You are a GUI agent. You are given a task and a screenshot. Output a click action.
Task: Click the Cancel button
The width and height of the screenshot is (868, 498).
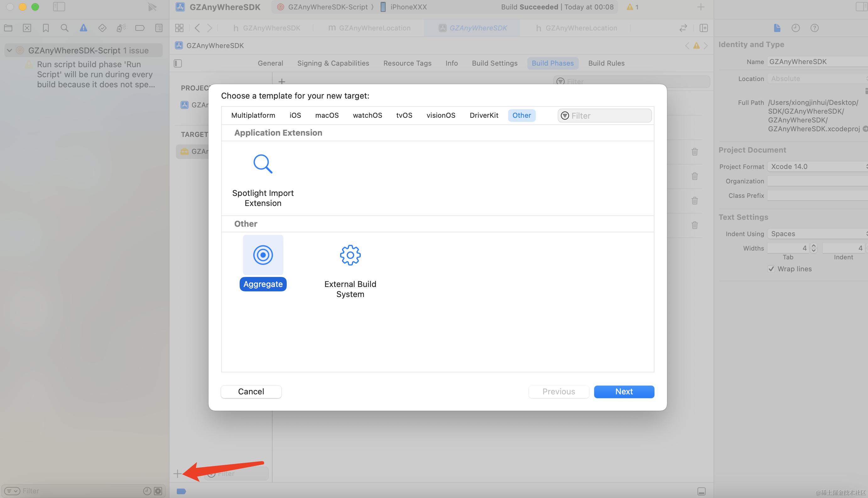point(251,392)
